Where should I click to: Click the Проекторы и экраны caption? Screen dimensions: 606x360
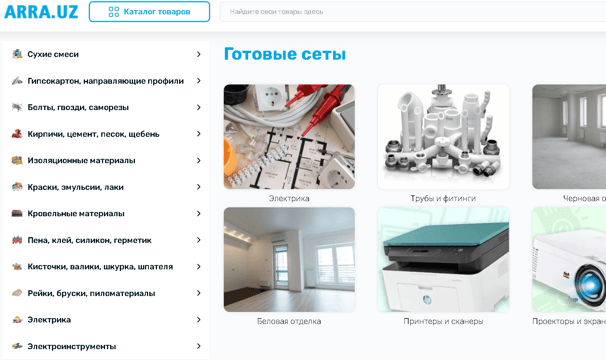click(569, 321)
